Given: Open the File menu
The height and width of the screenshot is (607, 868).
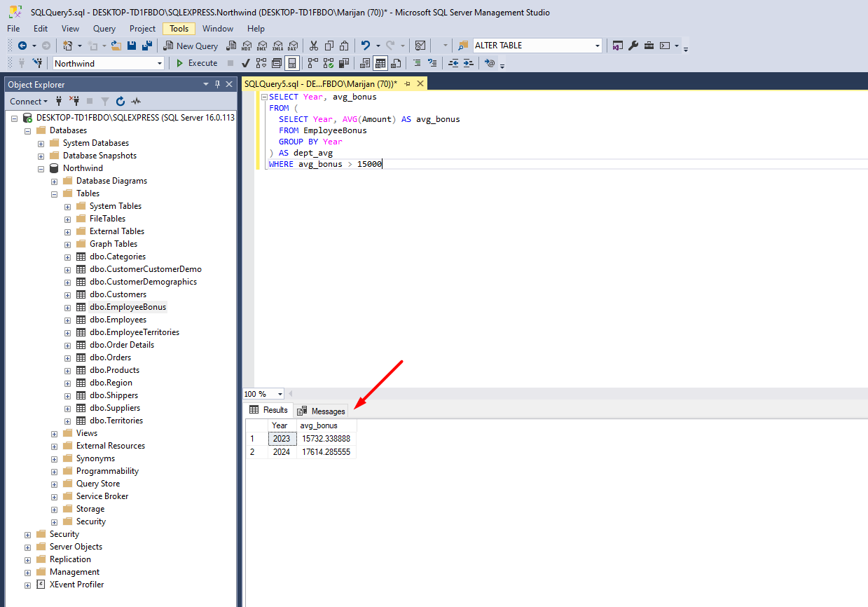Looking at the screenshot, I should (13, 29).
